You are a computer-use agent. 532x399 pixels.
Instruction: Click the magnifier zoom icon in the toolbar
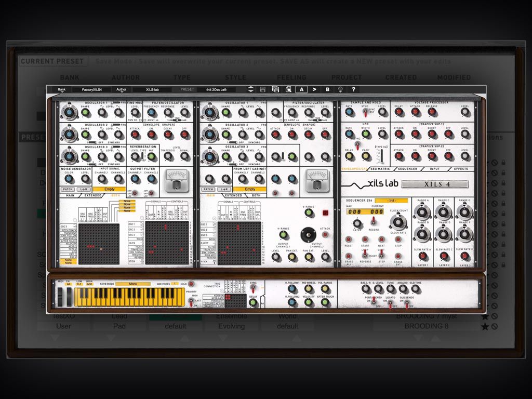click(289, 89)
